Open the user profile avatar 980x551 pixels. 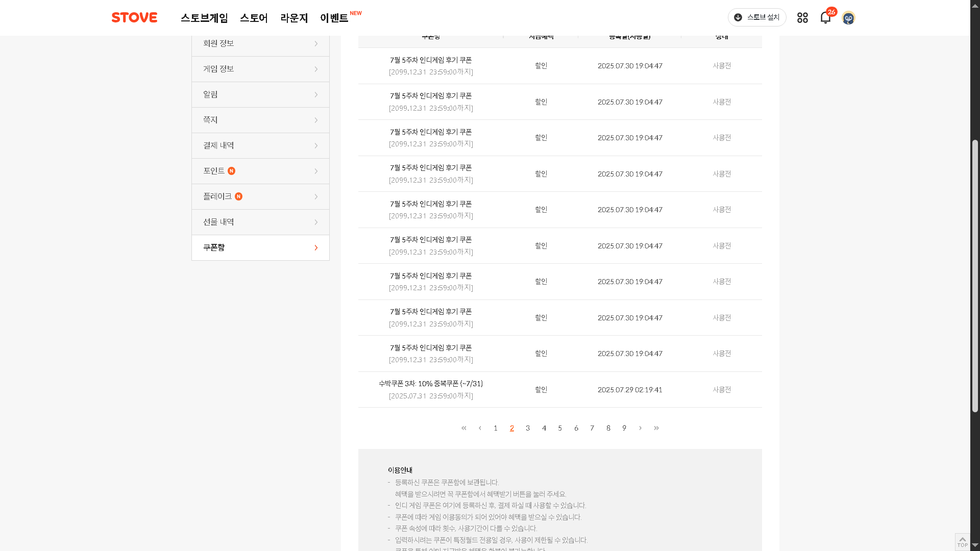848,18
